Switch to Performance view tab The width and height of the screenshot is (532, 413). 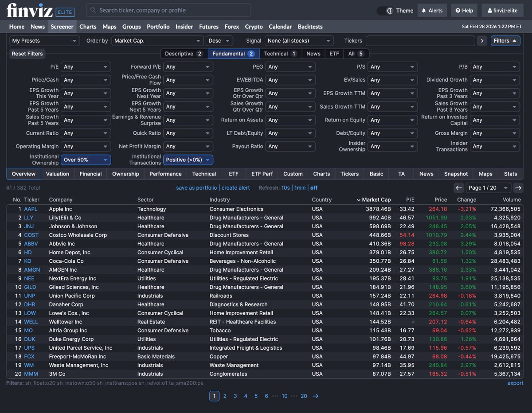coord(165,174)
